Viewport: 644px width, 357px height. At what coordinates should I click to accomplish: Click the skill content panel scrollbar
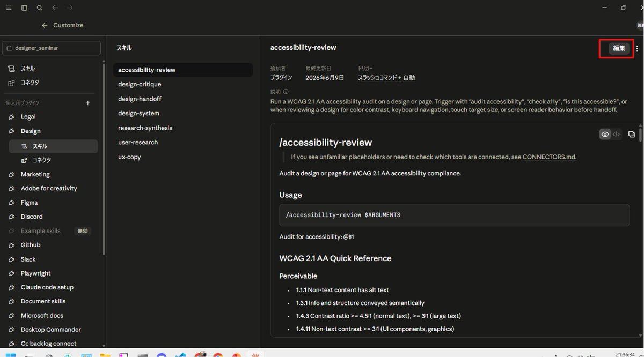(x=640, y=135)
